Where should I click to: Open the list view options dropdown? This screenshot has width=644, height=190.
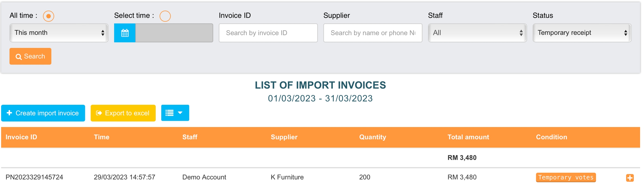click(x=175, y=113)
